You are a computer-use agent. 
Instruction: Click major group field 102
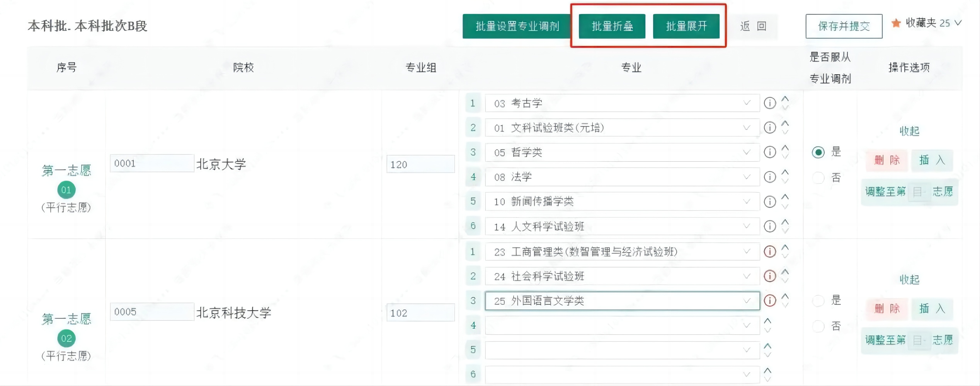point(420,313)
